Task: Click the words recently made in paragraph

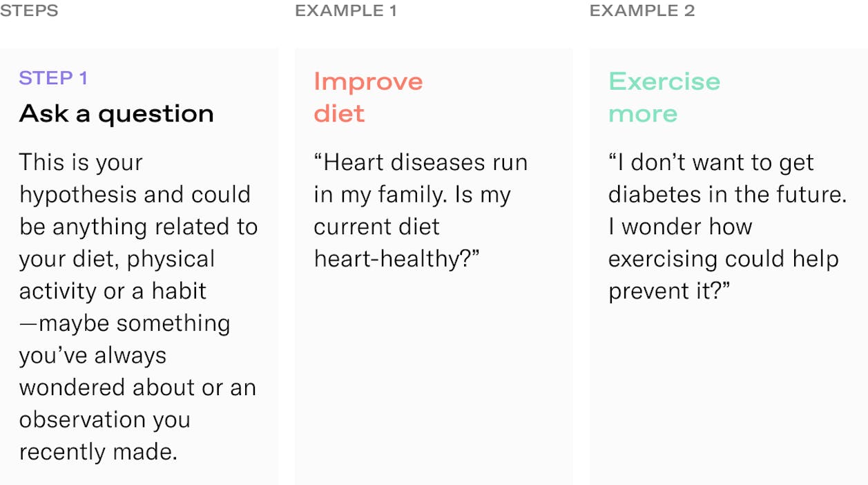Action: (98, 452)
